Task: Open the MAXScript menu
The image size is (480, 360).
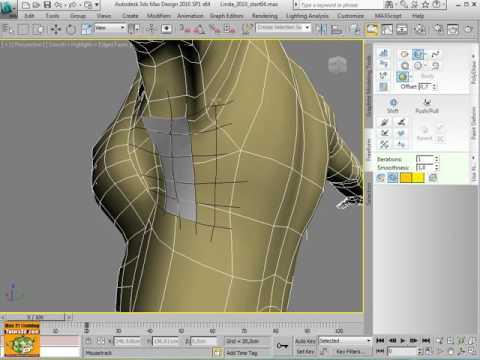Action: (388, 16)
